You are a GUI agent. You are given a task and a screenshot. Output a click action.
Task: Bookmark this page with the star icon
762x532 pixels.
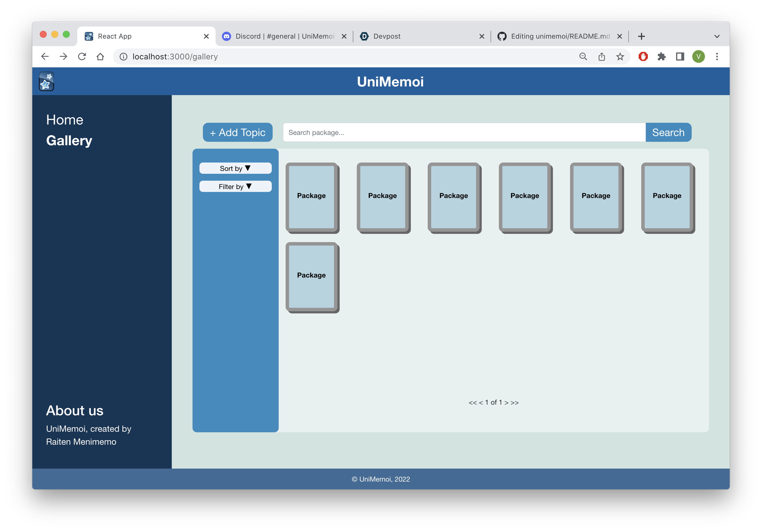(x=620, y=56)
